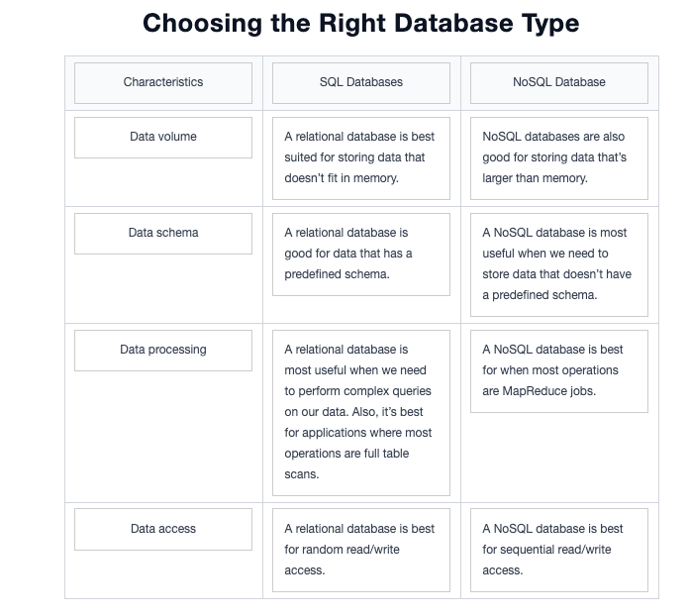Click SQL cell mentioning predefined schema
This screenshot has width=690, height=616.
(361, 255)
